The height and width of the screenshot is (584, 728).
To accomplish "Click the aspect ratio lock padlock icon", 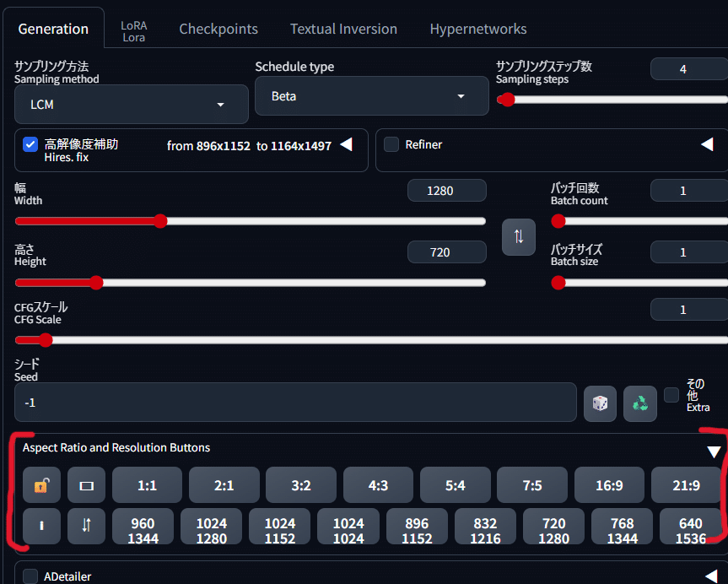I will (41, 485).
